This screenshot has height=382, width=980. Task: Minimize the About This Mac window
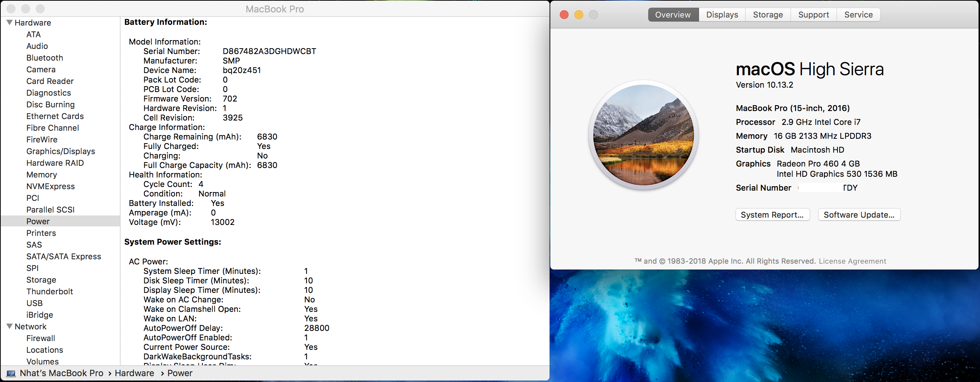(579, 15)
